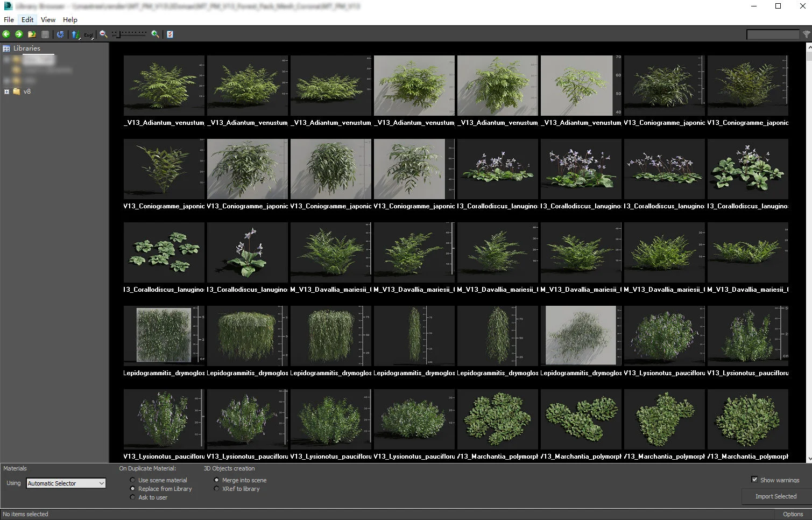Screen dimensions: 812x520
Task: Click the Refresh library icon
Action: tap(60, 34)
